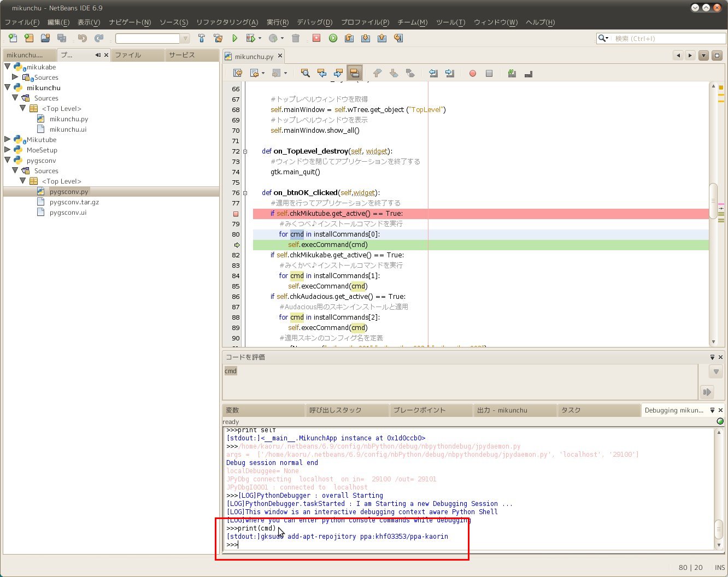Click the code evaluation text area
This screenshot has height=577, width=728.
click(x=460, y=381)
